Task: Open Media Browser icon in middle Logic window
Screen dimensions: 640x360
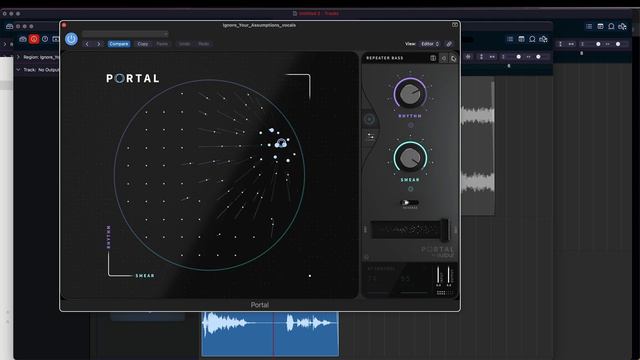Action: tap(543, 40)
